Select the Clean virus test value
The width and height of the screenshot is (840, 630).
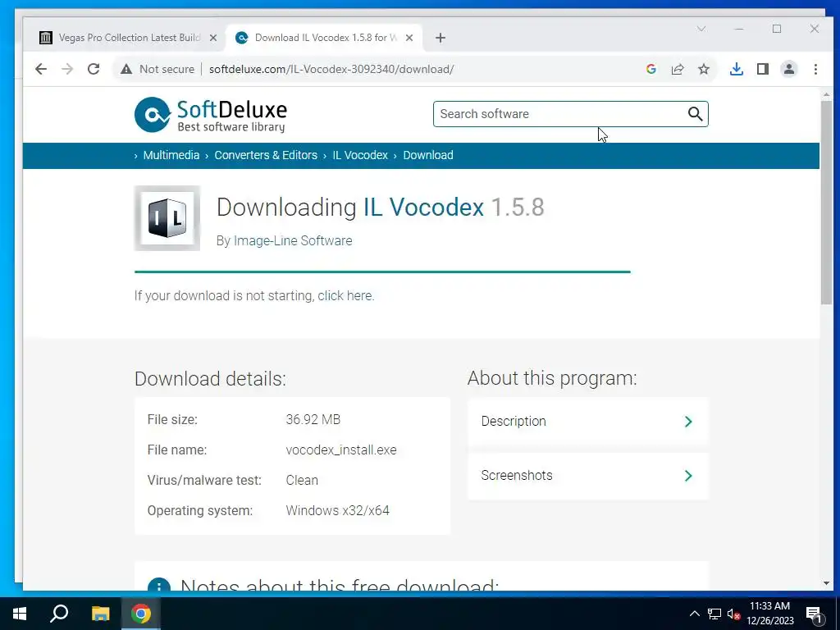pos(302,481)
